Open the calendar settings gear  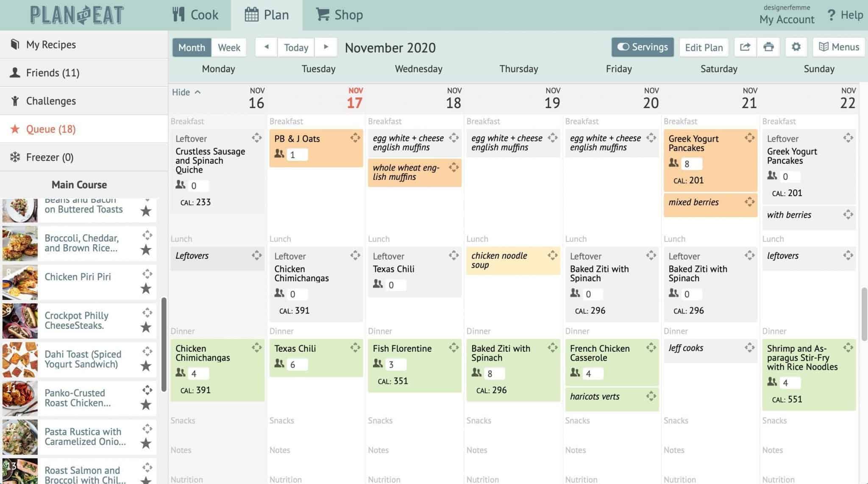(x=796, y=47)
